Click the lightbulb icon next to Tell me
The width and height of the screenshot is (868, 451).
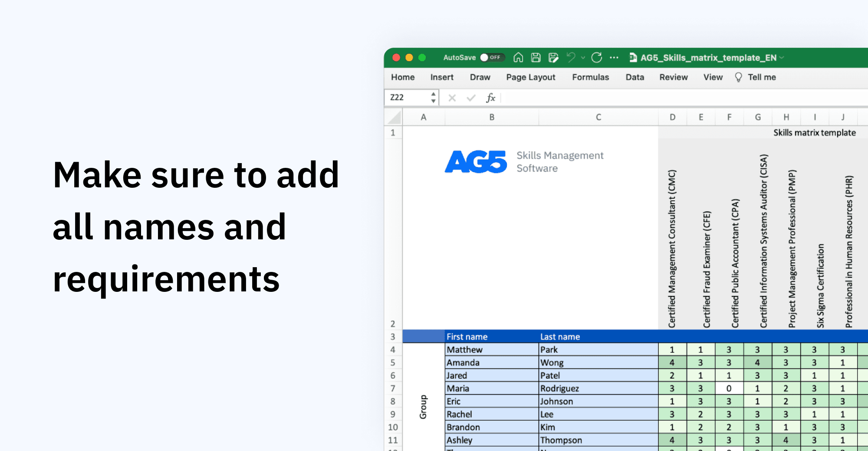pyautogui.click(x=738, y=77)
